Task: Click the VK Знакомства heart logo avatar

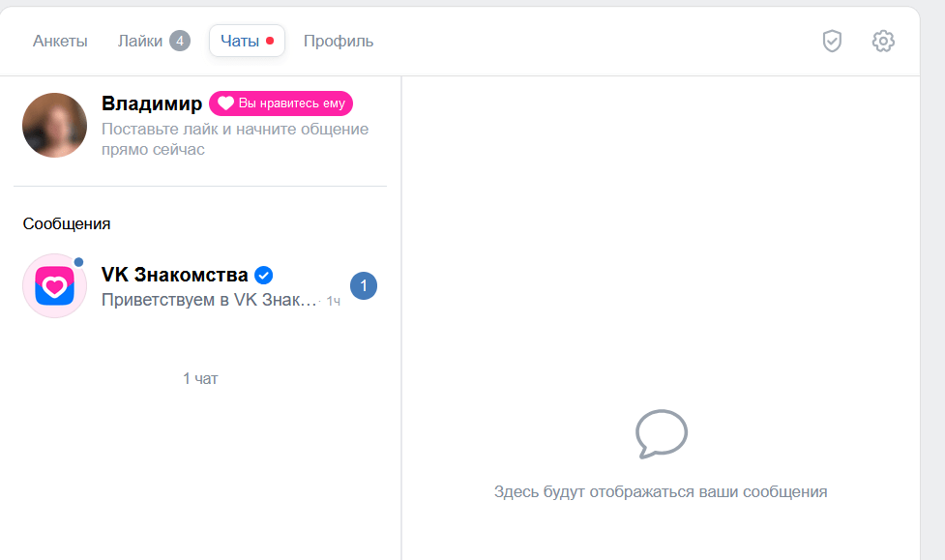Action: click(55, 286)
